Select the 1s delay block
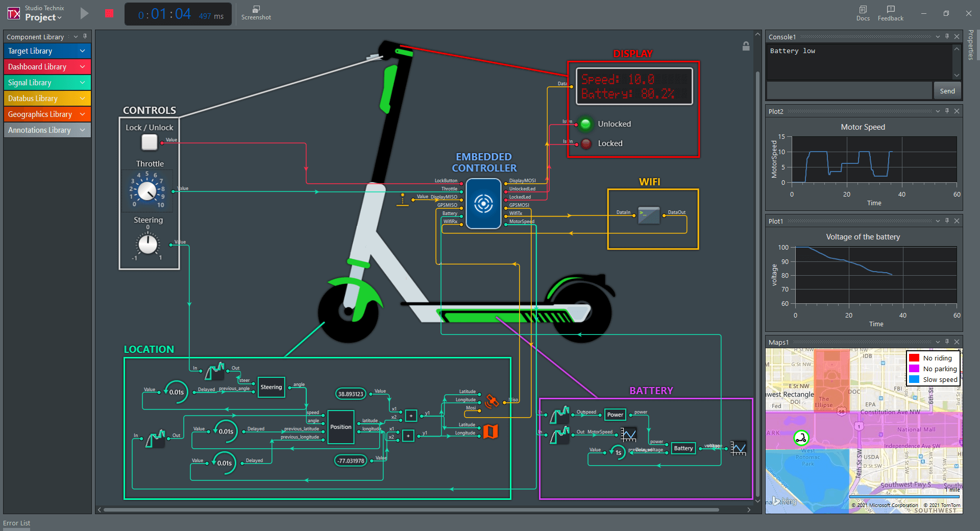This screenshot has height=531, width=980. (618, 452)
